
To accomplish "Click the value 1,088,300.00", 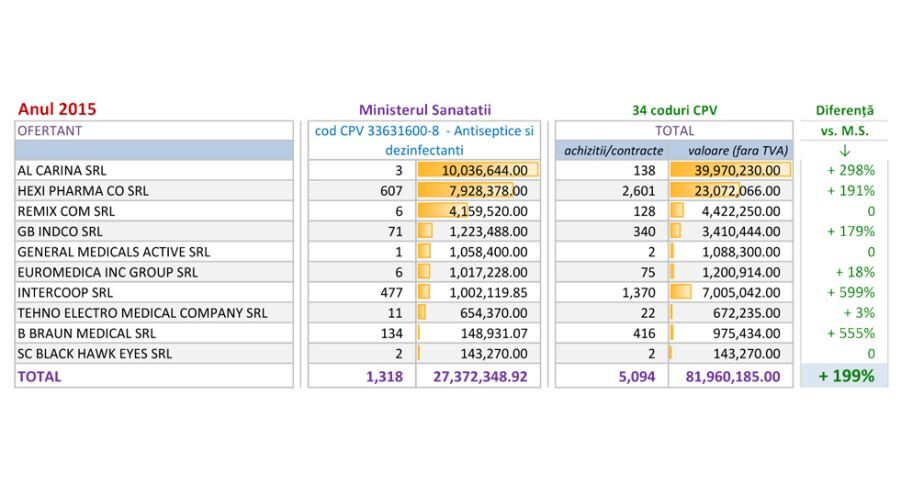I will coord(741,252).
